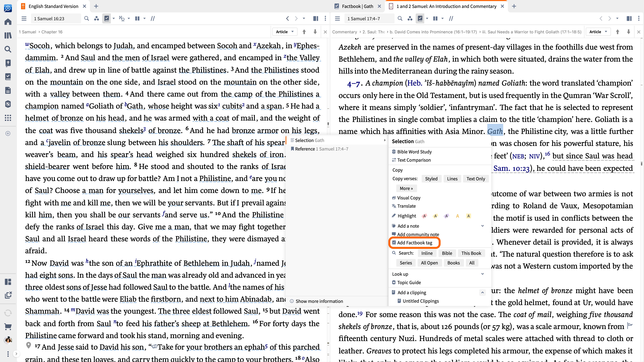
Task: Open a new tab in left pane
Action: pyautogui.click(x=96, y=6)
